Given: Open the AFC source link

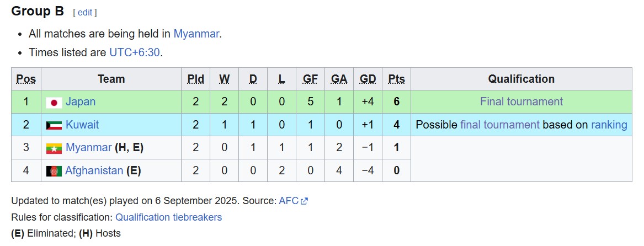Looking at the screenshot, I should point(289,201).
